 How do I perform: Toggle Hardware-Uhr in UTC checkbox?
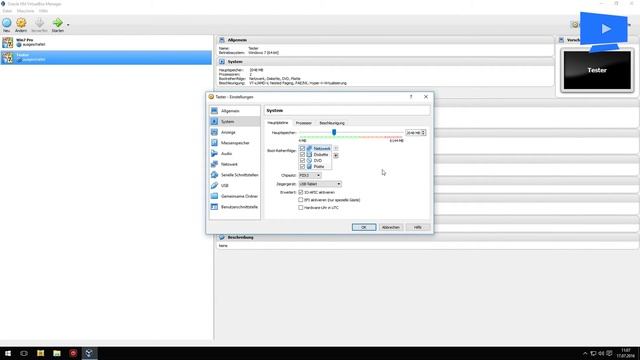pyautogui.click(x=301, y=208)
